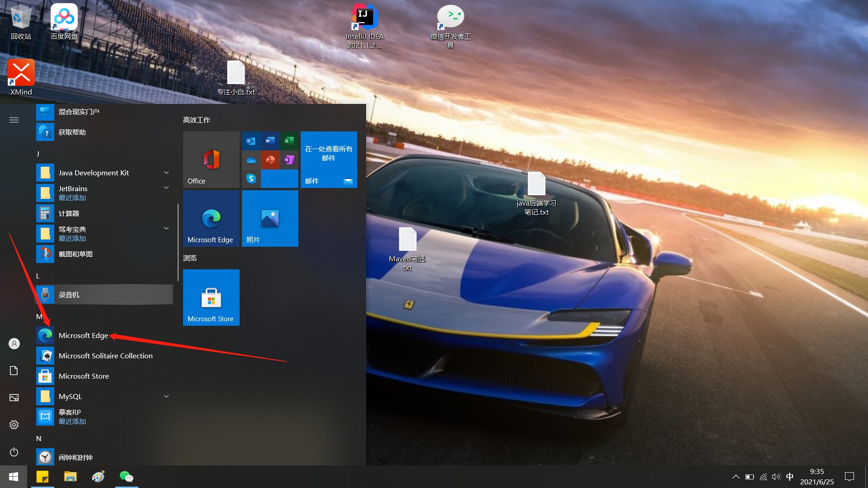Expand the JetBrains folder
Viewport: 868px width, 488px height.
tap(166, 188)
